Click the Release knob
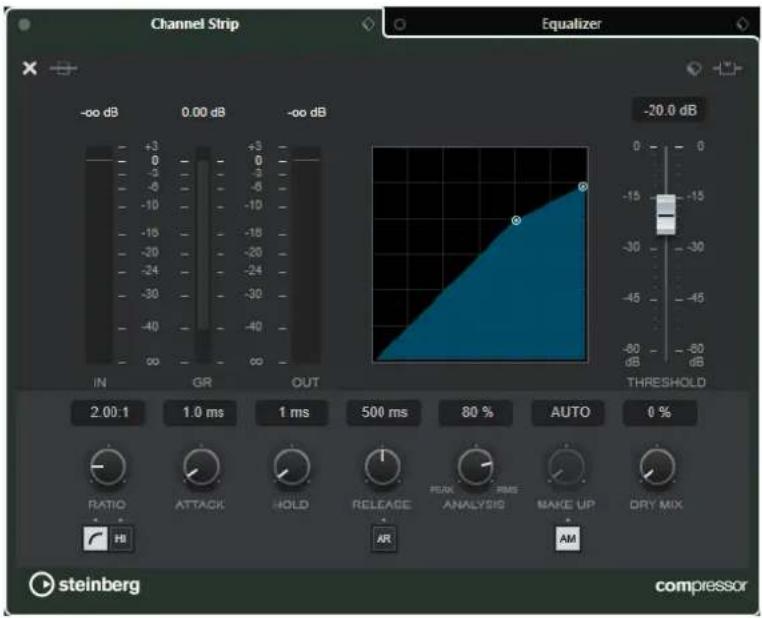This screenshot has width=762, height=618. (x=382, y=467)
